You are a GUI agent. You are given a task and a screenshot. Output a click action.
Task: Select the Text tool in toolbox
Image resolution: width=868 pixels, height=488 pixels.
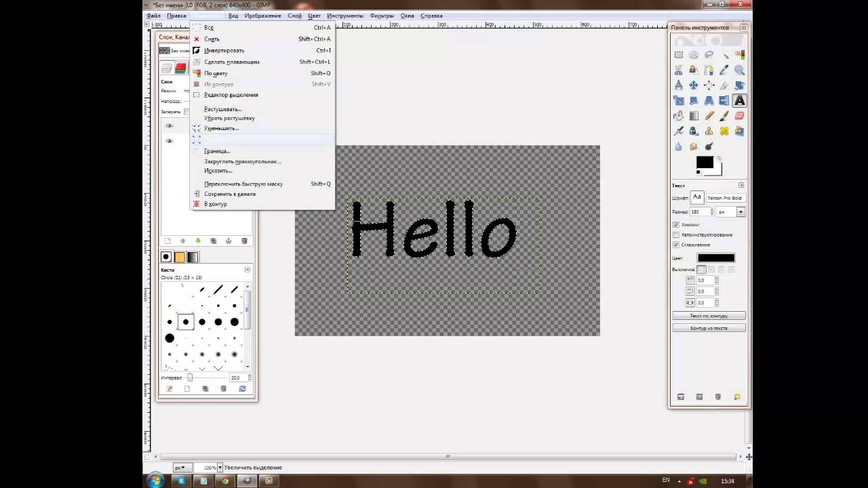coord(739,100)
